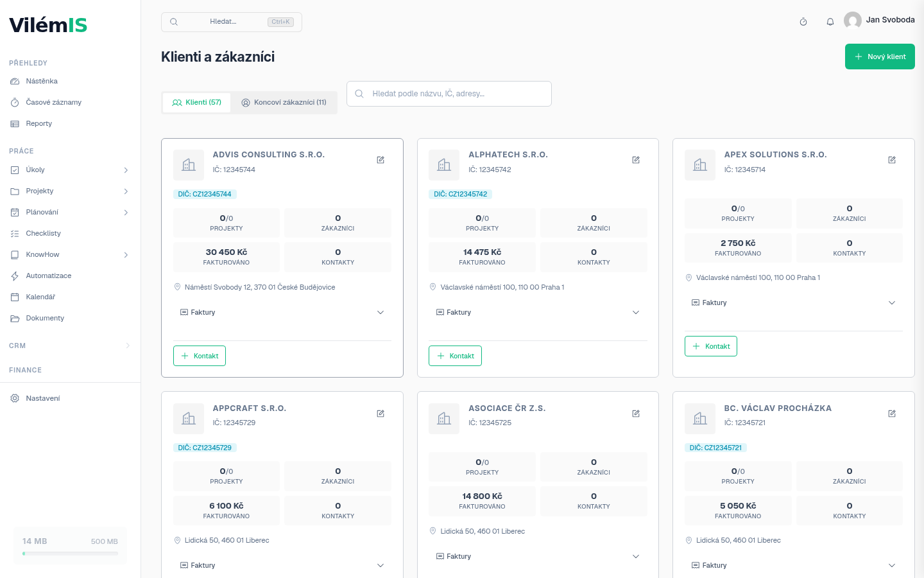
Task: Click storage usage bar 14 MB
Action: tap(70, 553)
